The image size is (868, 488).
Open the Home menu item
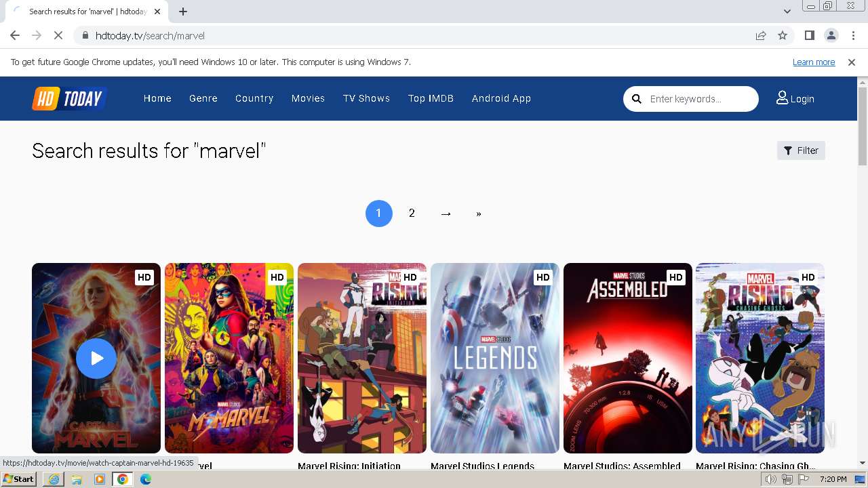click(x=157, y=98)
